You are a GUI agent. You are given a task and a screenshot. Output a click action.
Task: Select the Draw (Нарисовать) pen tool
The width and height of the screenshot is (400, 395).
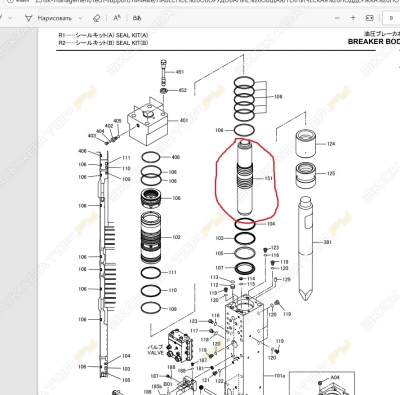[x=48, y=18]
